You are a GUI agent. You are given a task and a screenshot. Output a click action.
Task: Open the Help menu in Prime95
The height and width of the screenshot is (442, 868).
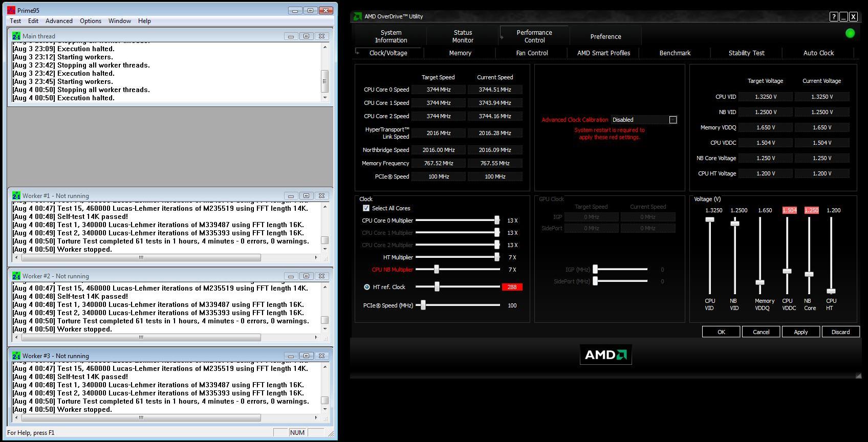point(144,21)
